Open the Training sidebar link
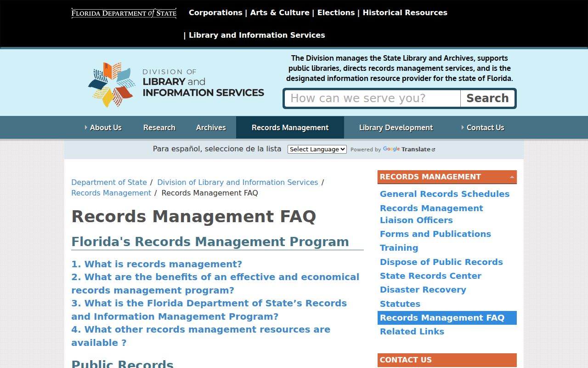The height and width of the screenshot is (368, 588). [x=399, y=247]
